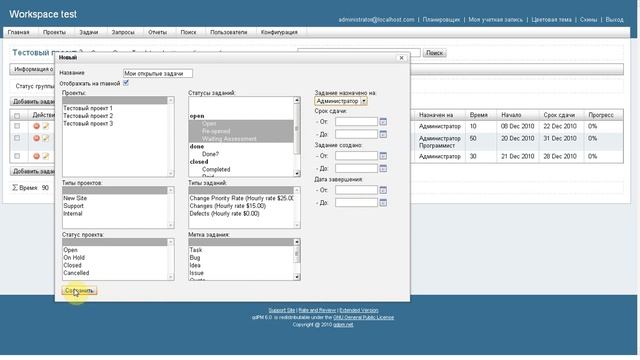Click edit pencil icon in first task row

click(x=46, y=126)
